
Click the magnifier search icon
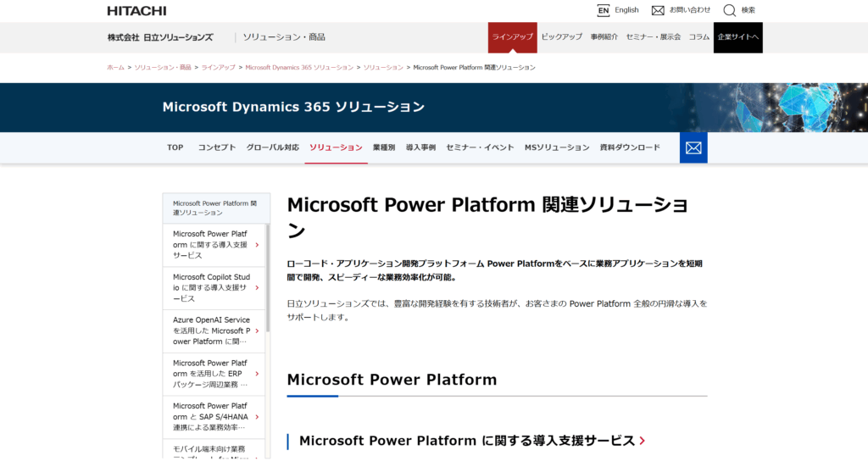730,10
